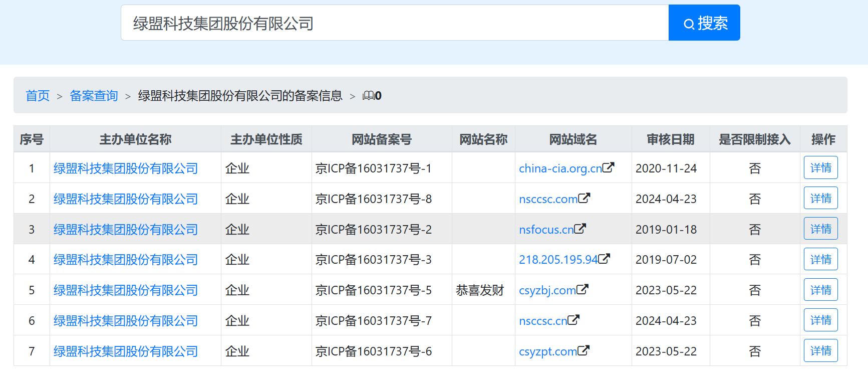Open the nsfocus.cn domain link
The height and width of the screenshot is (370, 868).
[x=545, y=230]
